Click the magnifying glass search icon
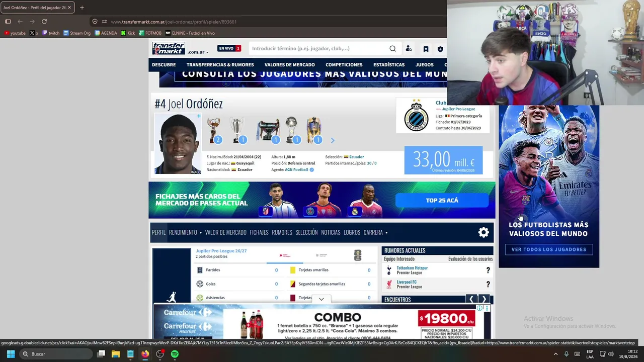This screenshot has width=644, height=362. pyautogui.click(x=392, y=49)
